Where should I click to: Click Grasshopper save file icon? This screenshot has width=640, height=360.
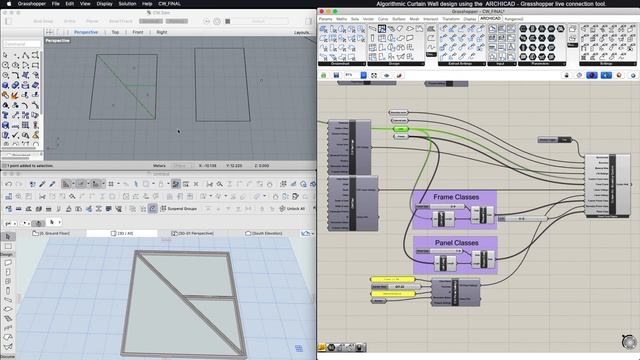(336, 75)
